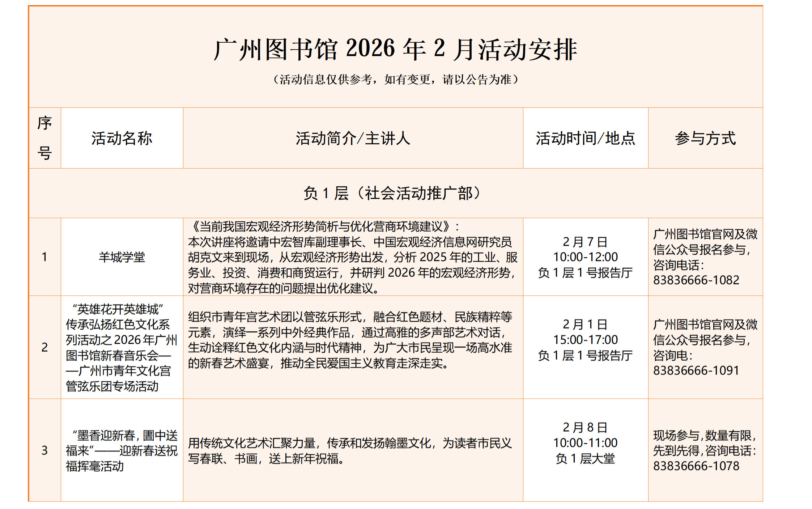The width and height of the screenshot is (812, 509).
Task: Click the 英雄花开英雄城 activity name cell
Action: pos(121,347)
